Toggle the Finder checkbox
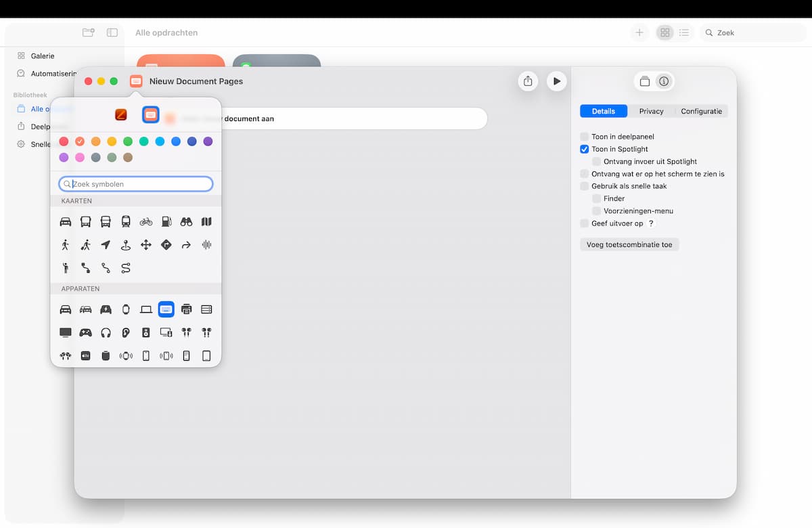The width and height of the screenshot is (812, 528). [x=597, y=198]
